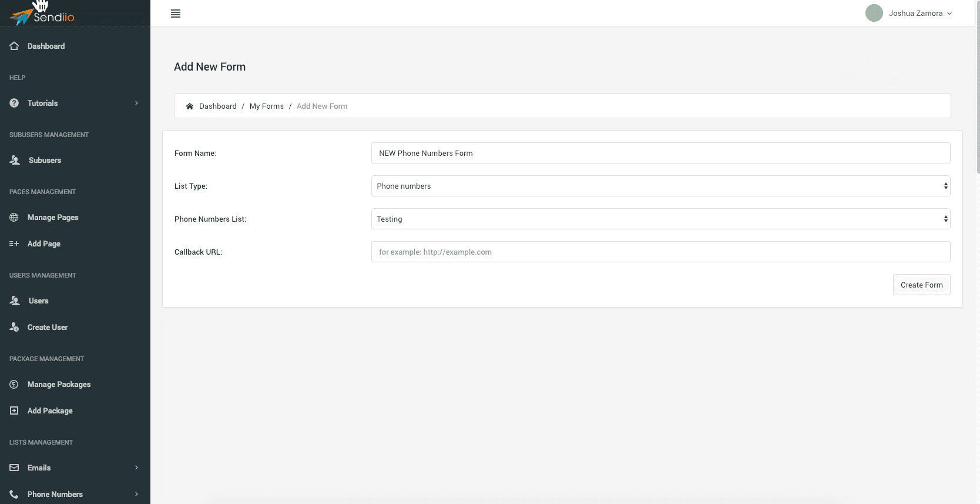This screenshot has height=504, width=980.
Task: Click the Manage Packages dollar icon
Action: (14, 384)
